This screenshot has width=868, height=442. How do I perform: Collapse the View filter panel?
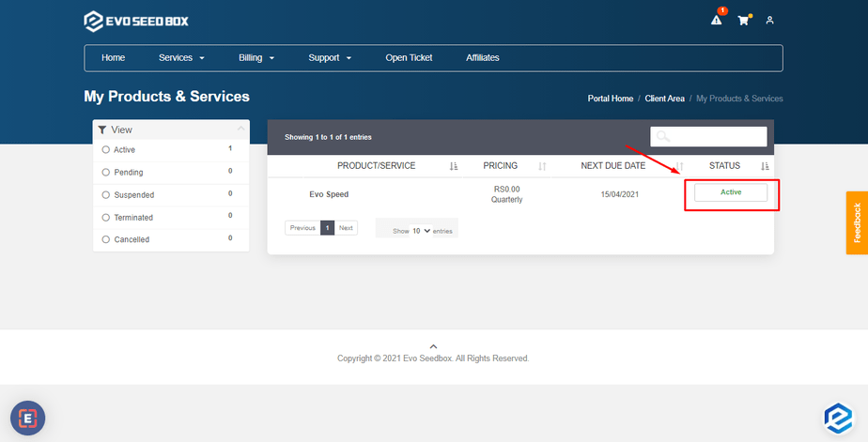240,129
